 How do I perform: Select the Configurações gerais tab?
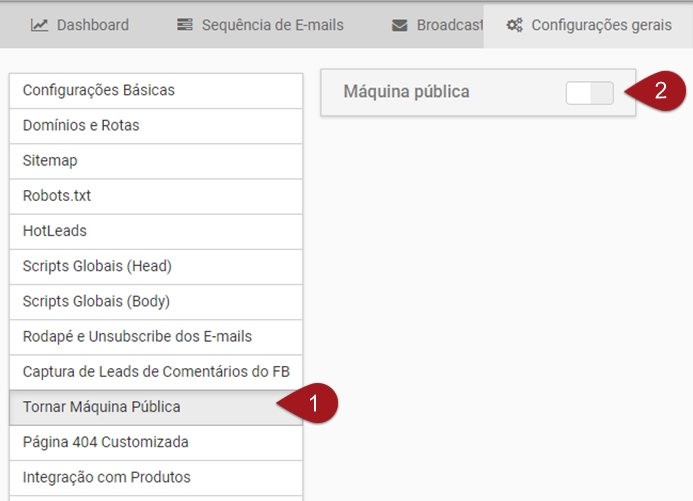click(601, 25)
